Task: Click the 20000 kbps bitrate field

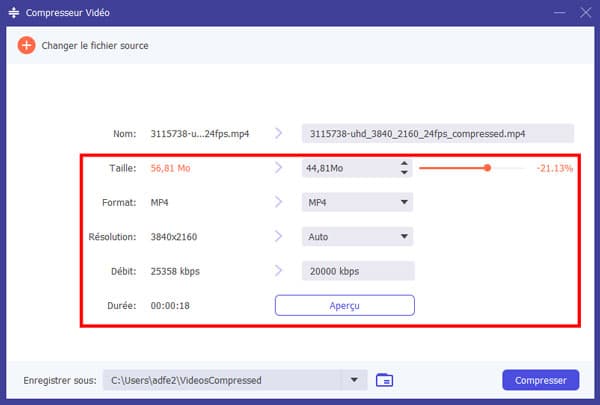Action: click(357, 271)
